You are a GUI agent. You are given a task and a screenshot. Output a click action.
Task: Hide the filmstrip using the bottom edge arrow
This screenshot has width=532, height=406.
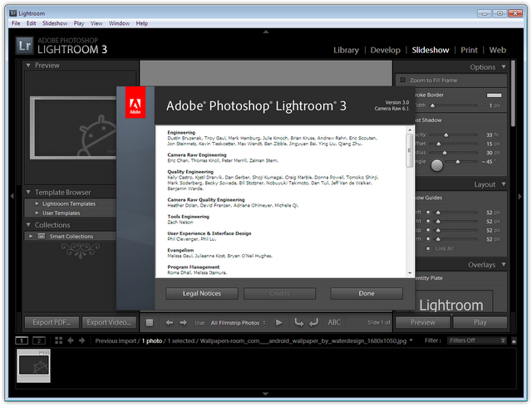coord(266,394)
